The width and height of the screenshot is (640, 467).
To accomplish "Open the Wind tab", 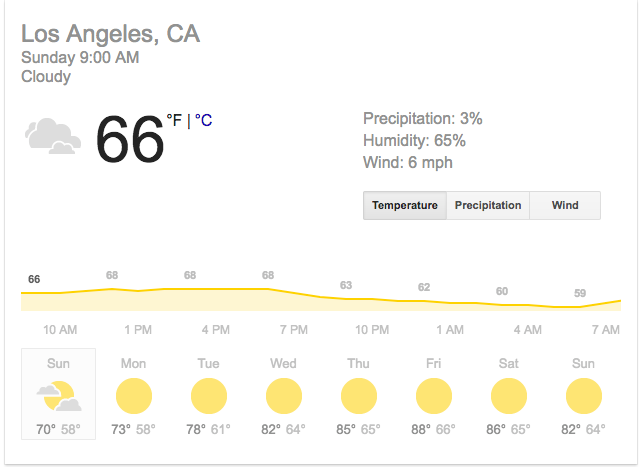I will click(565, 205).
